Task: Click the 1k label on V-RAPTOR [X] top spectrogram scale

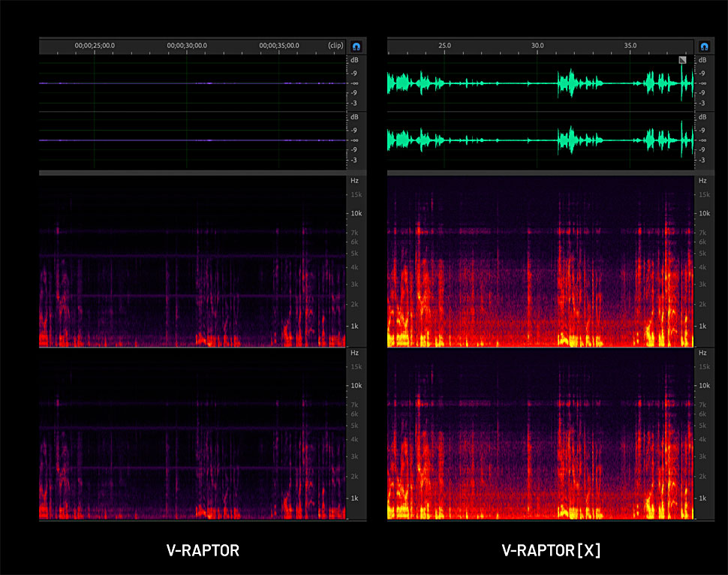Action: (x=702, y=327)
